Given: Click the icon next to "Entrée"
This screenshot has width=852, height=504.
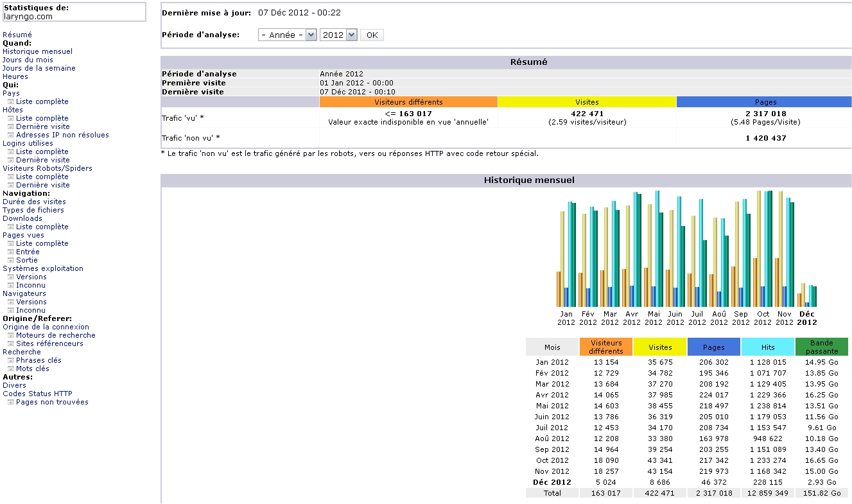Looking at the screenshot, I should (x=10, y=252).
